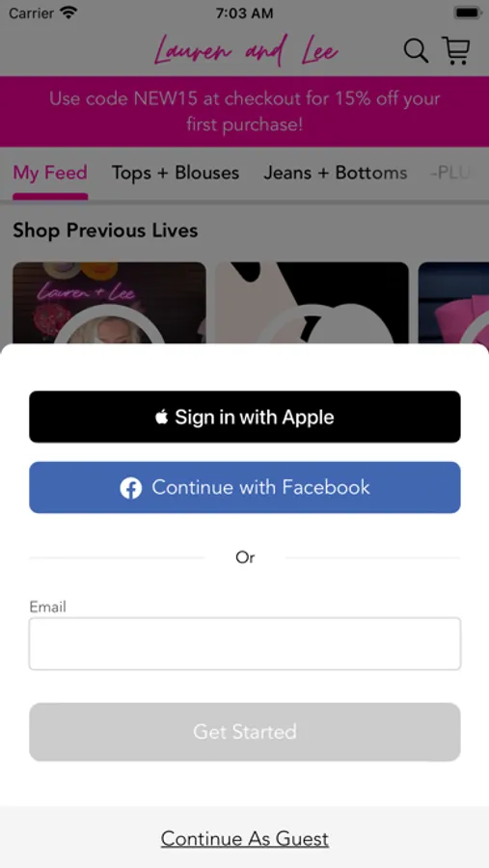Focus the Email input field
The width and height of the screenshot is (489, 868).
coord(245,644)
